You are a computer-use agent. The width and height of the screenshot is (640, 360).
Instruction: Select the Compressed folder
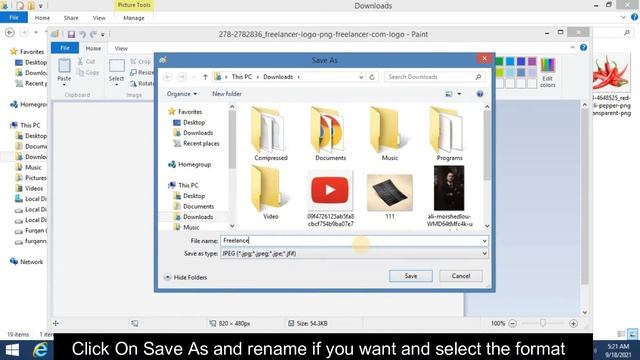tap(271, 134)
